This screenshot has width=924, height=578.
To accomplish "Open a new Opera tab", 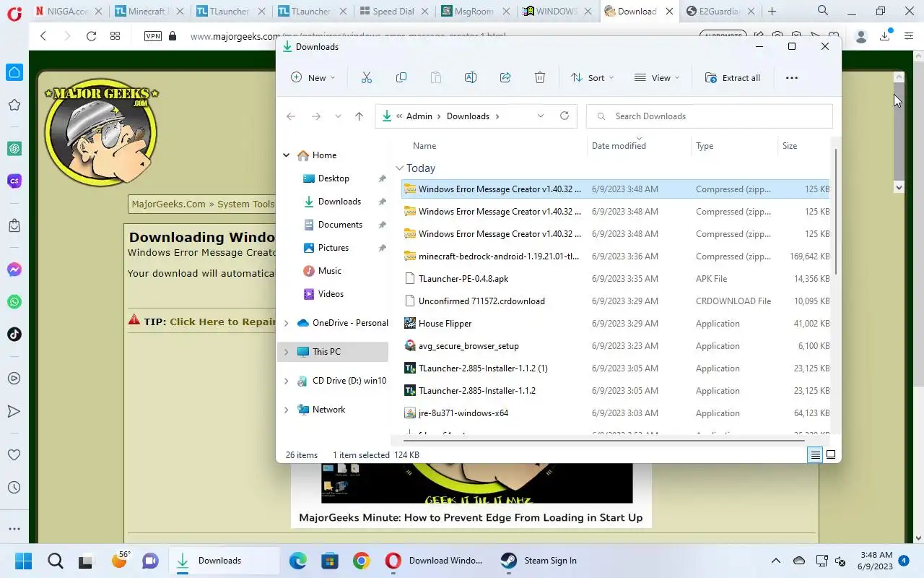I will [772, 12].
